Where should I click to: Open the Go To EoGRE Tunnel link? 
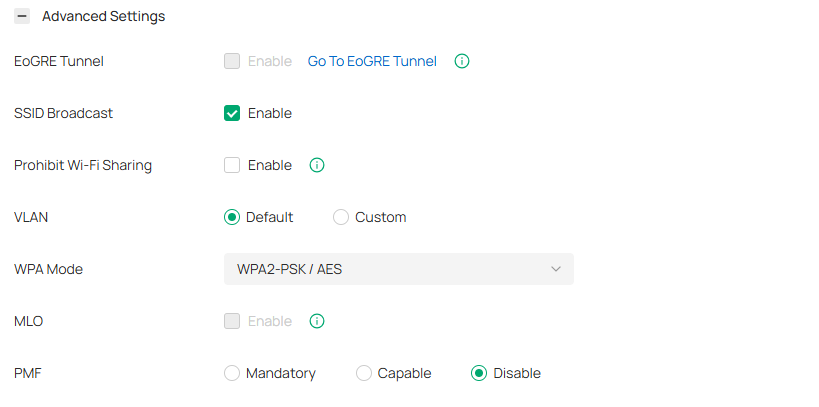tap(372, 61)
